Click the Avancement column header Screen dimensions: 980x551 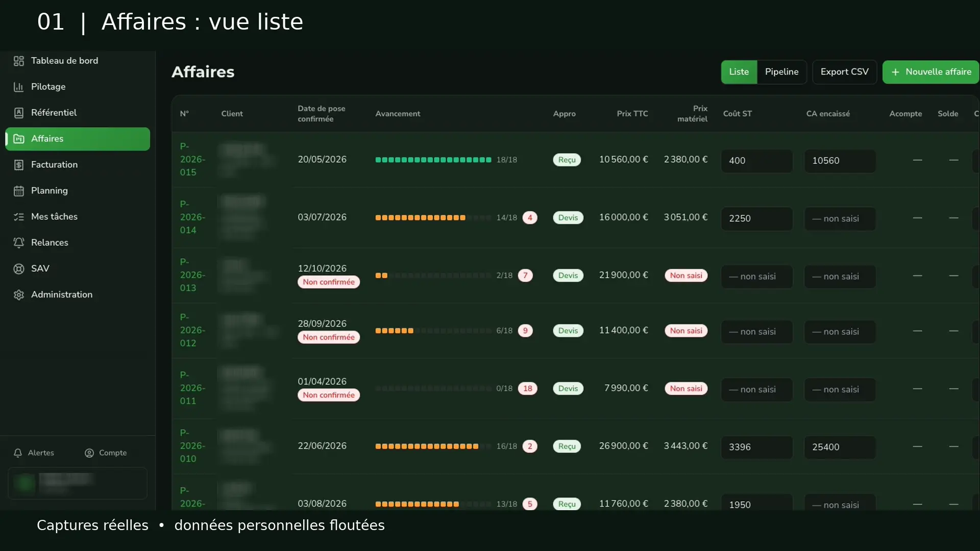click(398, 114)
